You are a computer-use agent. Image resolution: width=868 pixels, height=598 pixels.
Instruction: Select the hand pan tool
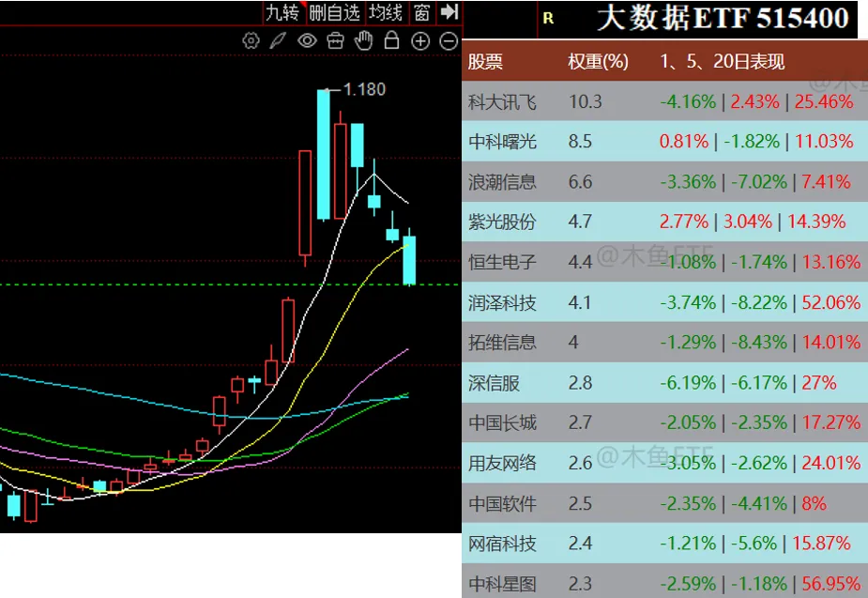(x=364, y=41)
